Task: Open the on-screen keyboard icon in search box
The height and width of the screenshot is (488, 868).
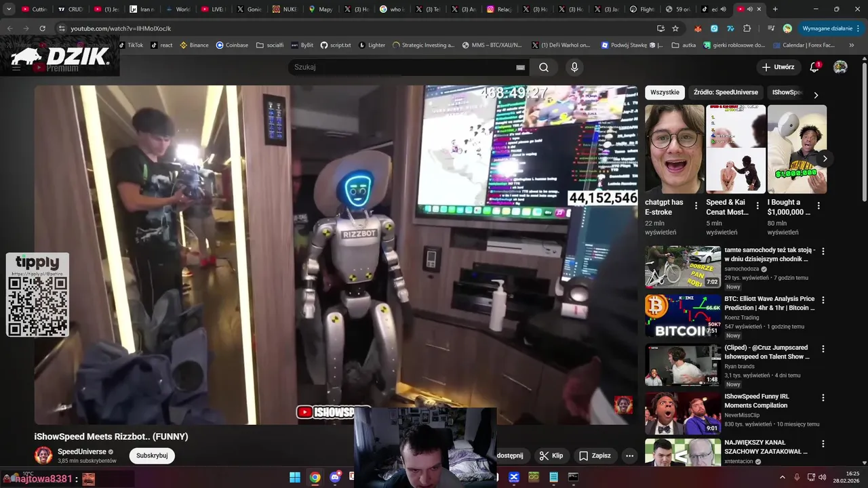Action: pos(520,67)
